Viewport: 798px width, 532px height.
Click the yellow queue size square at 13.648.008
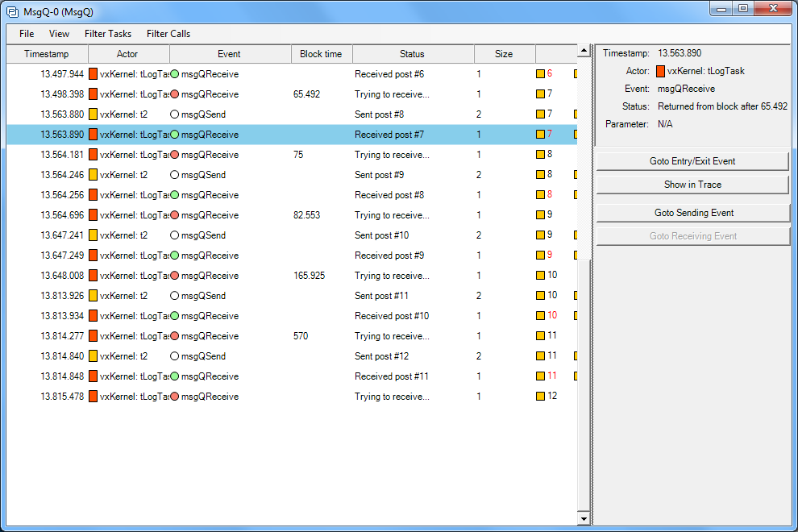click(541, 276)
